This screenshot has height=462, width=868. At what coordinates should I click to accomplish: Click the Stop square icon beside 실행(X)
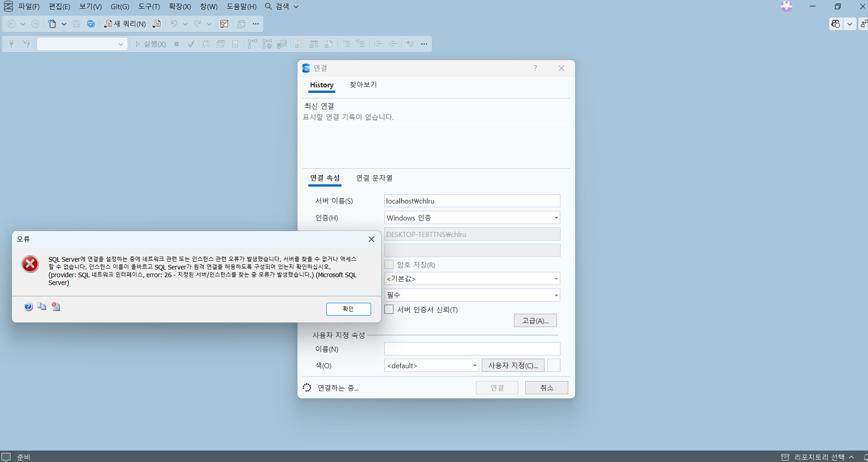pos(177,44)
